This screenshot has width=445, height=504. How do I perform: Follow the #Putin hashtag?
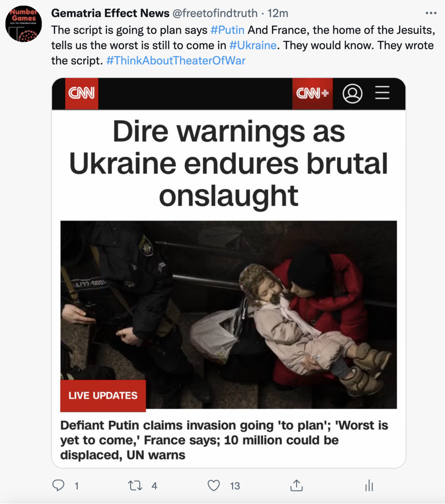tap(227, 30)
